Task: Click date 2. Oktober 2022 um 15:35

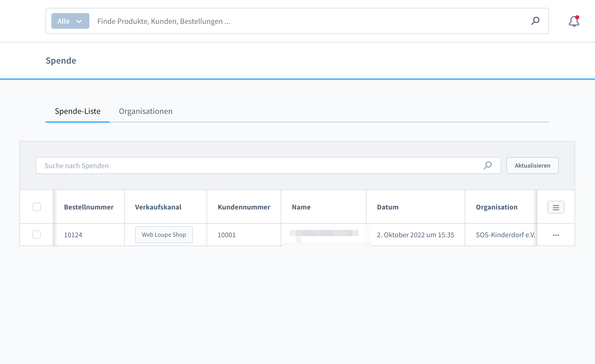Action: (x=415, y=235)
